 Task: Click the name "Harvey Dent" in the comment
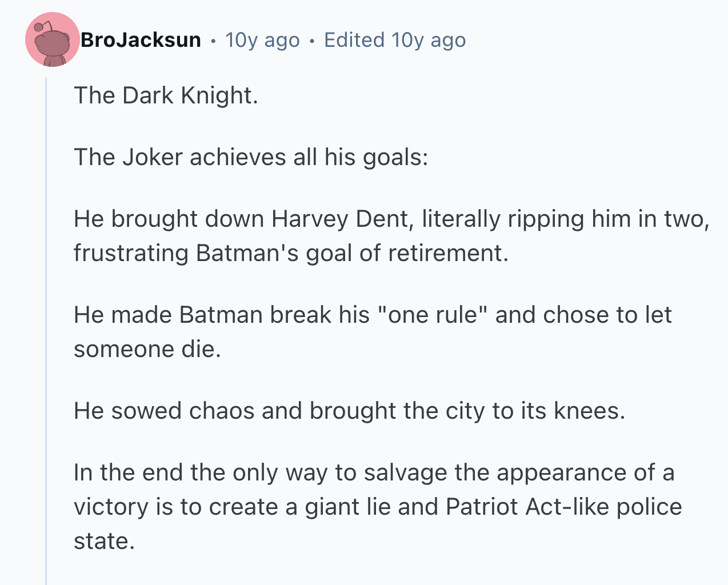[x=339, y=219]
